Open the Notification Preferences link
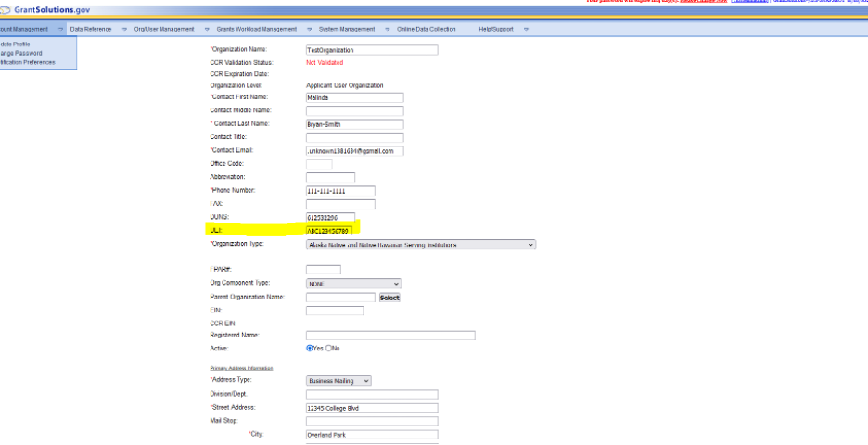The width and height of the screenshot is (868, 445). tap(28, 62)
